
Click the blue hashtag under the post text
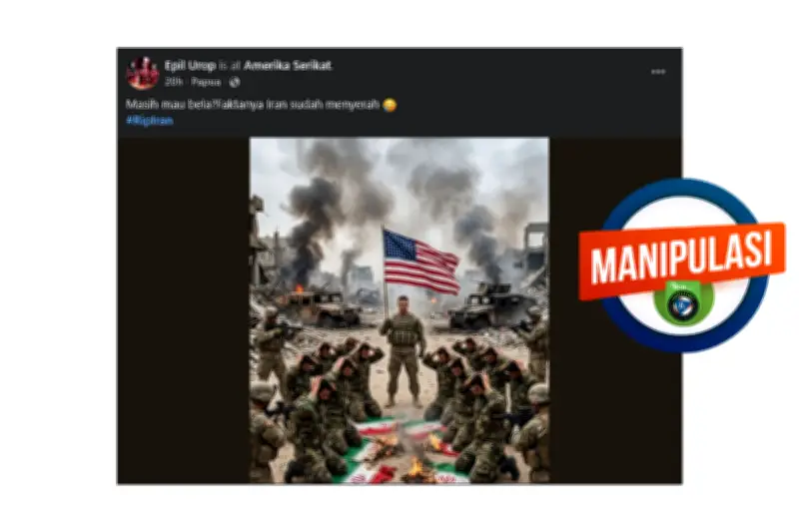[149, 121]
